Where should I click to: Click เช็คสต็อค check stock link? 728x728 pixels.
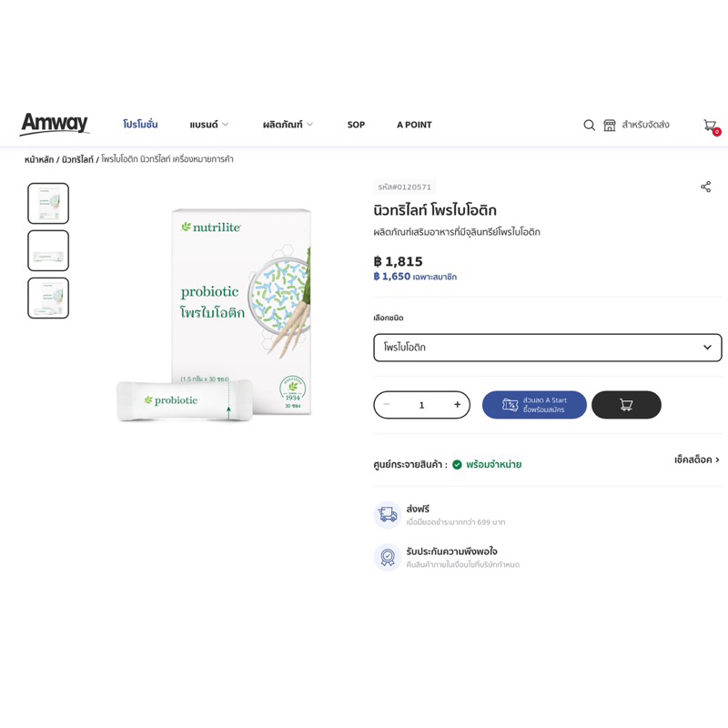pos(697,460)
